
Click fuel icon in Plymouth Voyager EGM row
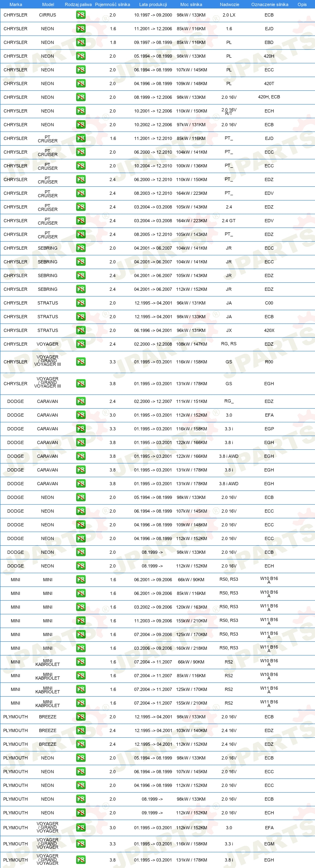(81, 844)
